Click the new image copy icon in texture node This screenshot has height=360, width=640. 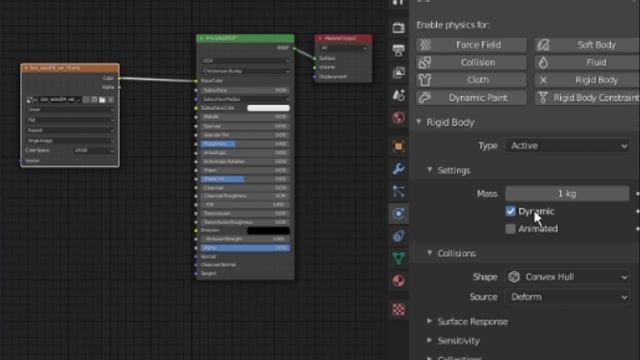pyautogui.click(x=94, y=100)
